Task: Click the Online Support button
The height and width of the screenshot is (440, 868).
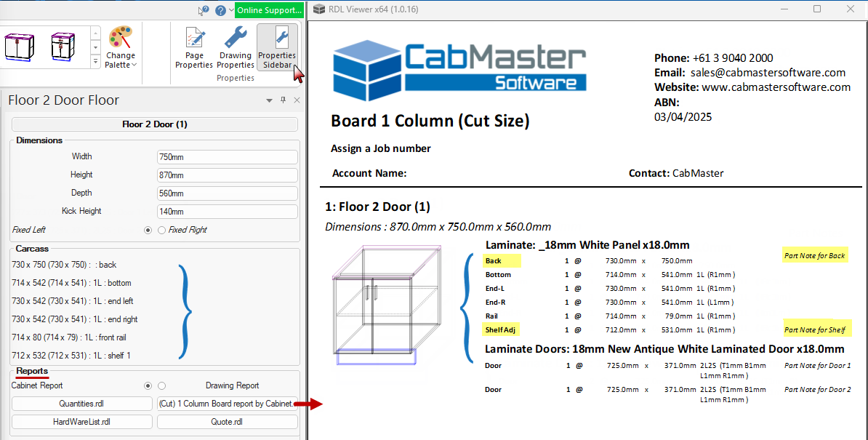Action: 269,10
